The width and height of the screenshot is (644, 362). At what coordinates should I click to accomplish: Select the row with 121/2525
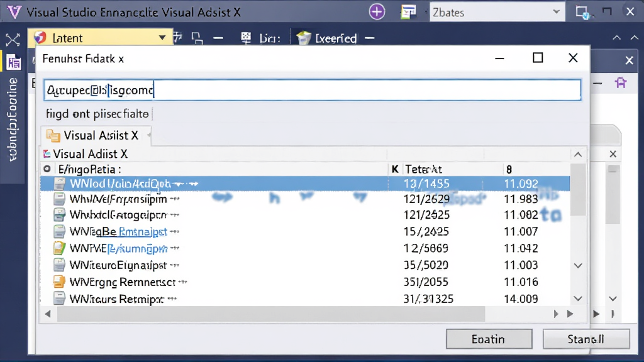[x=305, y=215]
